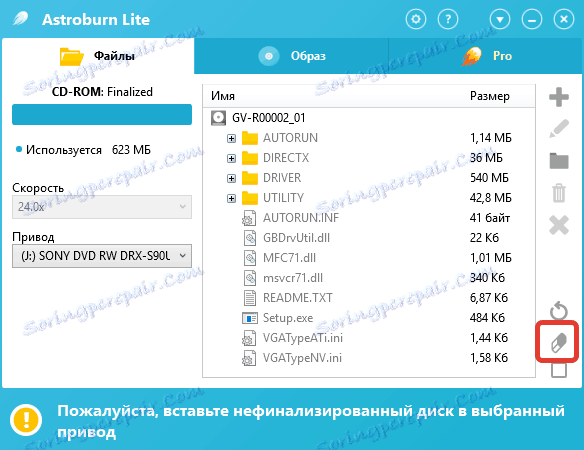584x450 pixels.
Task: Click the gray create folder icon
Action: coord(559,161)
